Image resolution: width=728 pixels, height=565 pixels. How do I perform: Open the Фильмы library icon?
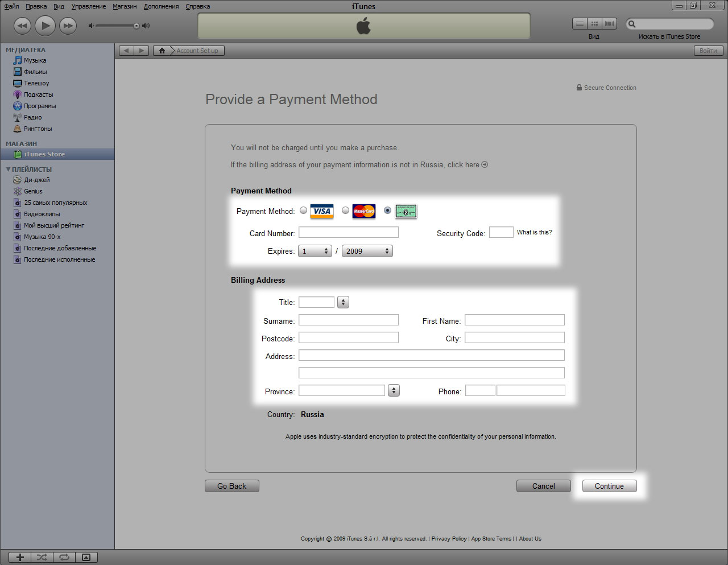click(x=17, y=72)
